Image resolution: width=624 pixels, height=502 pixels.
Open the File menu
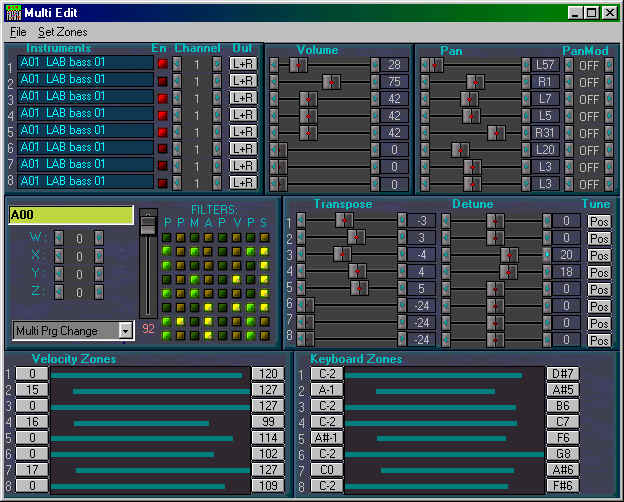(18, 32)
